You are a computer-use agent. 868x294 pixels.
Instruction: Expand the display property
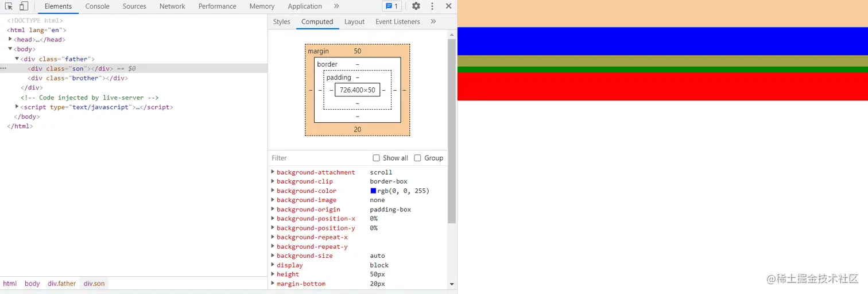coord(272,265)
